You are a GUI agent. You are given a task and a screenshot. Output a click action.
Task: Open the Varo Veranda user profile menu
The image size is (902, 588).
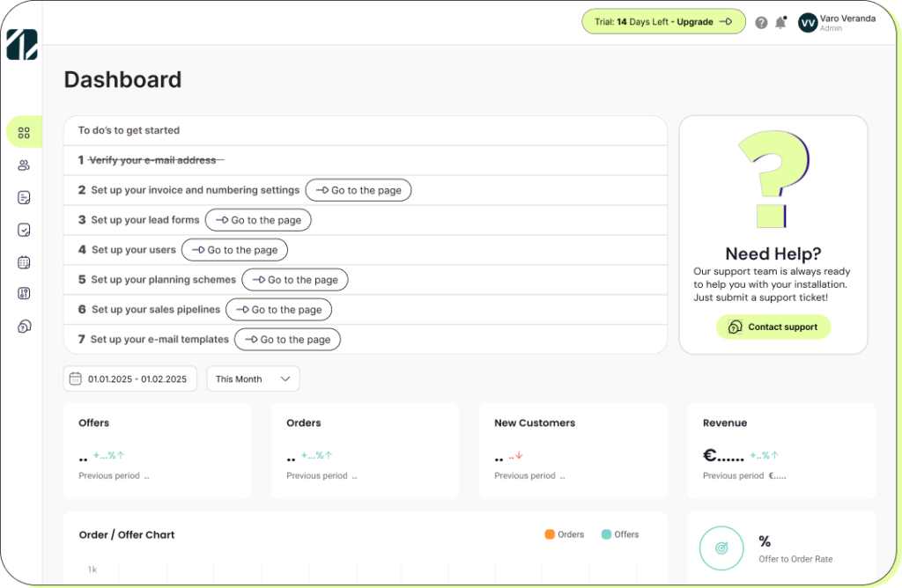(836, 23)
